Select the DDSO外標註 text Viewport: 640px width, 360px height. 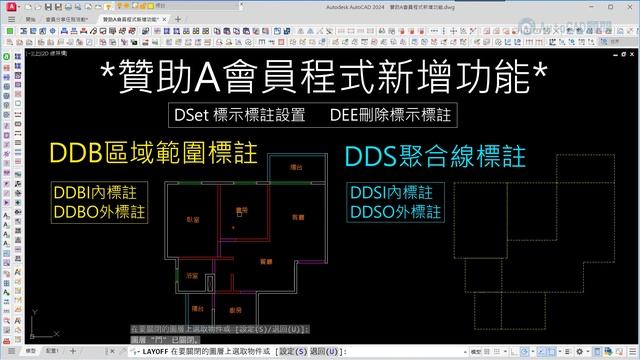396,212
